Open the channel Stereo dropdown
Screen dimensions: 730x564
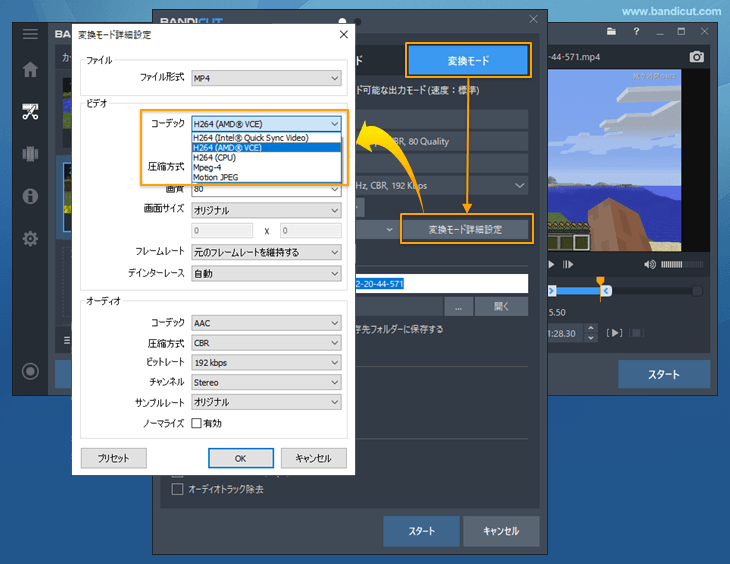pos(266,382)
